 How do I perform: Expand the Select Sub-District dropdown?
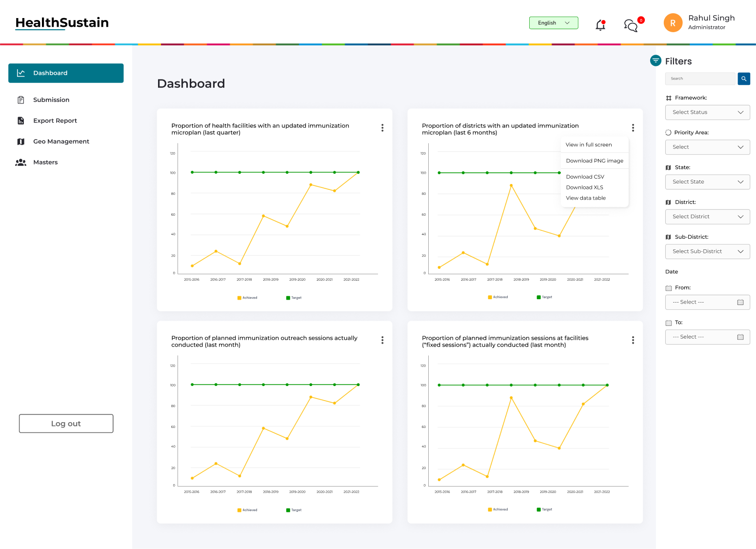click(x=707, y=251)
